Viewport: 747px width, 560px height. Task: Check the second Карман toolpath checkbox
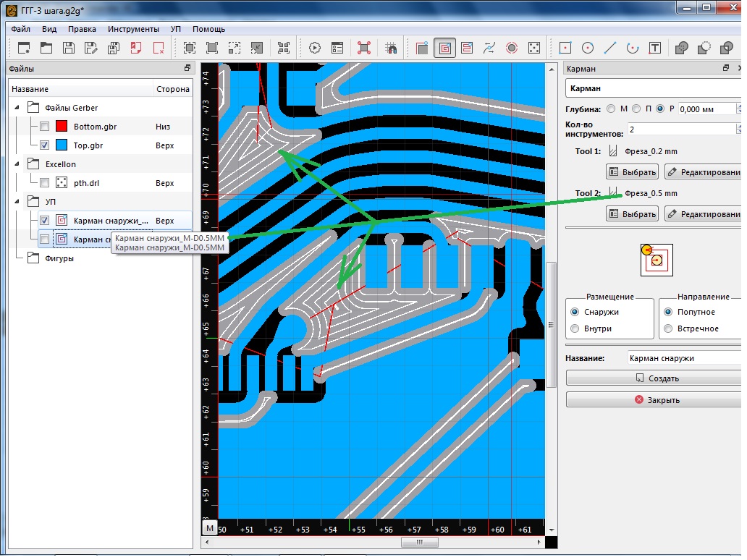(45, 240)
